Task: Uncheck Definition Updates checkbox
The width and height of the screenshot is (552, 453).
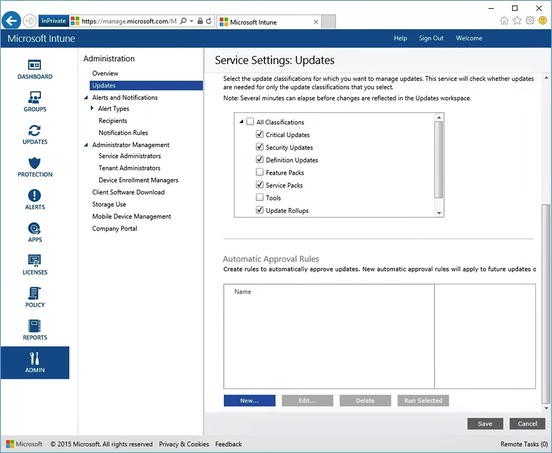Action: 259,160
